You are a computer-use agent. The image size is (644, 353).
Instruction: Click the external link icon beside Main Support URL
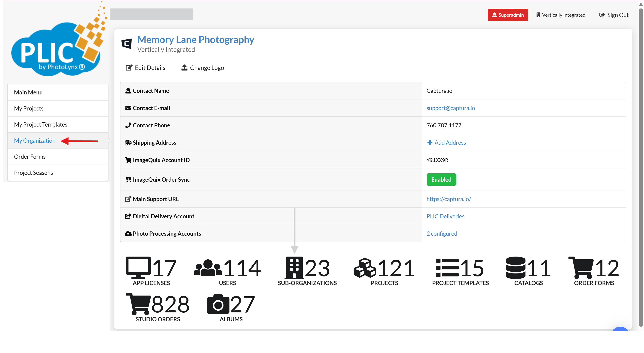(x=128, y=199)
